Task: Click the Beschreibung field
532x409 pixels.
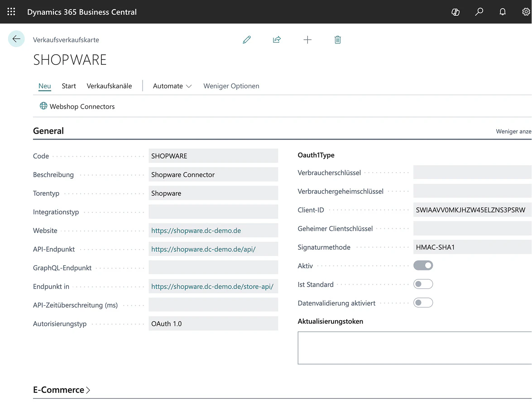Action: (213, 174)
